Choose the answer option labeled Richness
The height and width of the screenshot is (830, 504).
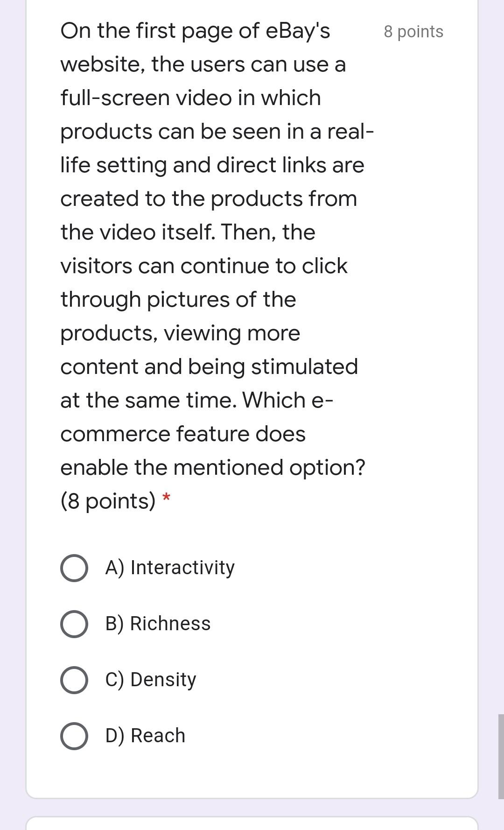pos(157,623)
